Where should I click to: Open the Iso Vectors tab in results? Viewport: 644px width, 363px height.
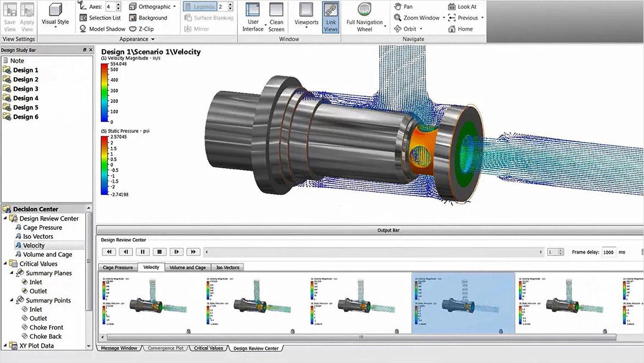tap(227, 267)
